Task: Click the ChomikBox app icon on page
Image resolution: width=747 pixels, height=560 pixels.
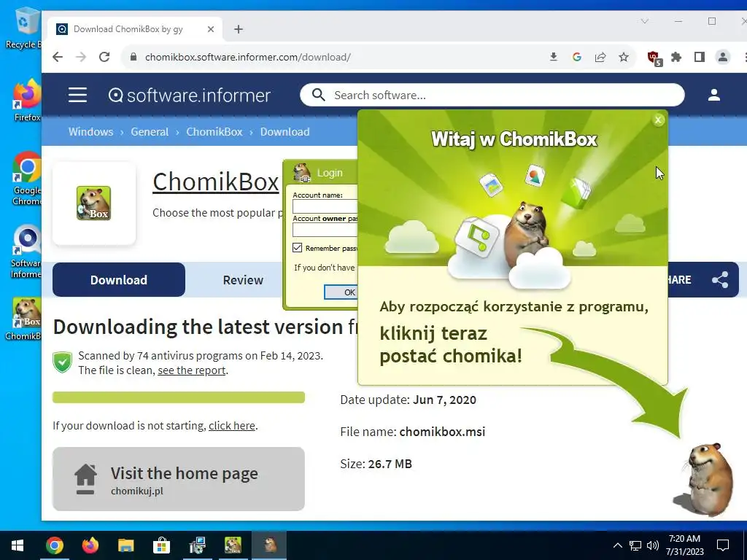Action: [x=94, y=203]
